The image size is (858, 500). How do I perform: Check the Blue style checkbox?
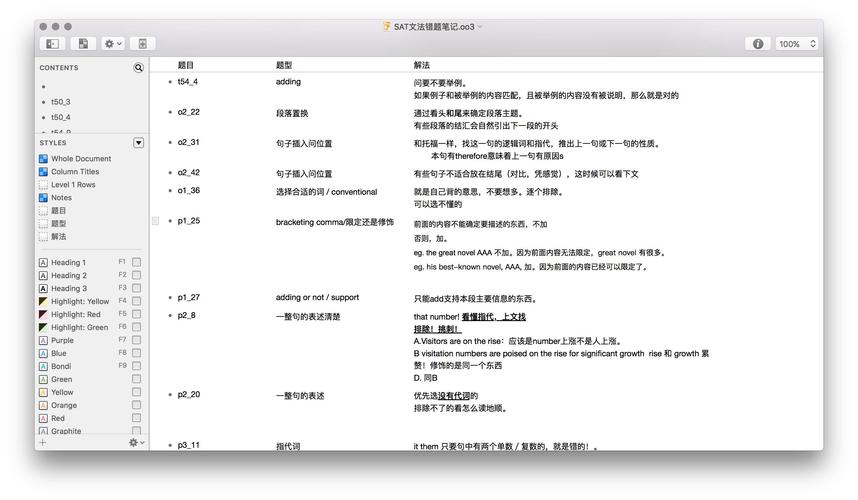click(x=137, y=353)
